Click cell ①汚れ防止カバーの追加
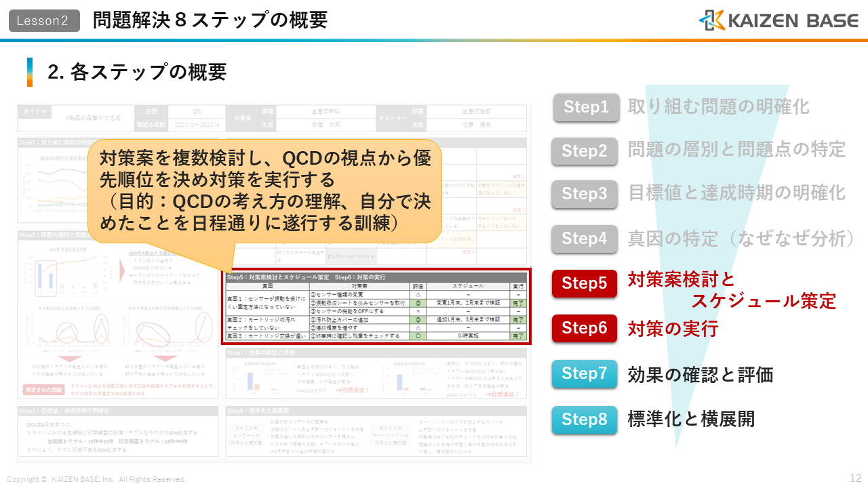This screenshot has height=488, width=868. [359, 320]
